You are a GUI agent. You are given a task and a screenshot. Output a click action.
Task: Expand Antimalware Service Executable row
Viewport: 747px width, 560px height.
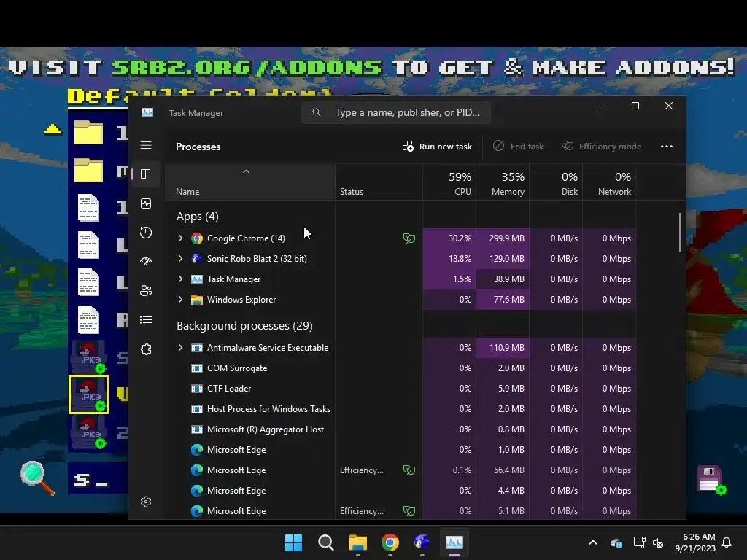click(181, 348)
